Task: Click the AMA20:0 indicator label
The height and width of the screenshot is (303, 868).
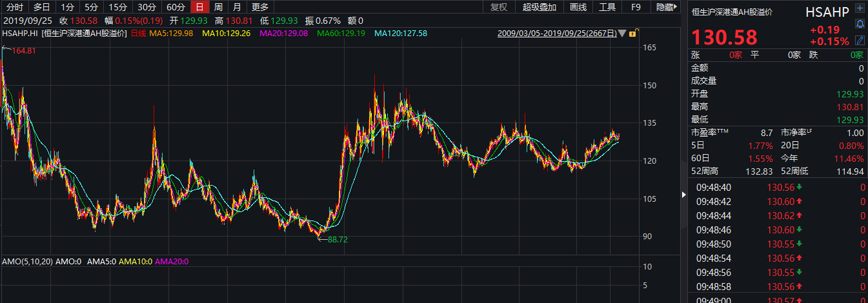Action: (x=171, y=261)
